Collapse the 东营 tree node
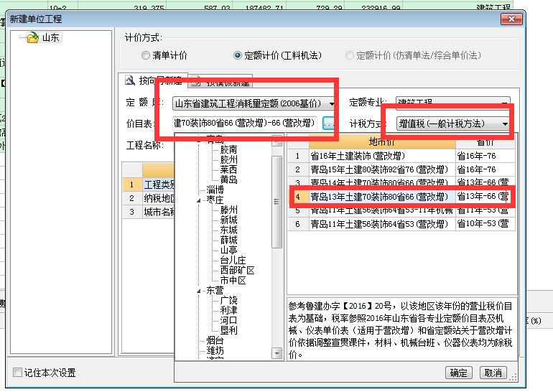The width and height of the screenshot is (553, 392). point(199,291)
